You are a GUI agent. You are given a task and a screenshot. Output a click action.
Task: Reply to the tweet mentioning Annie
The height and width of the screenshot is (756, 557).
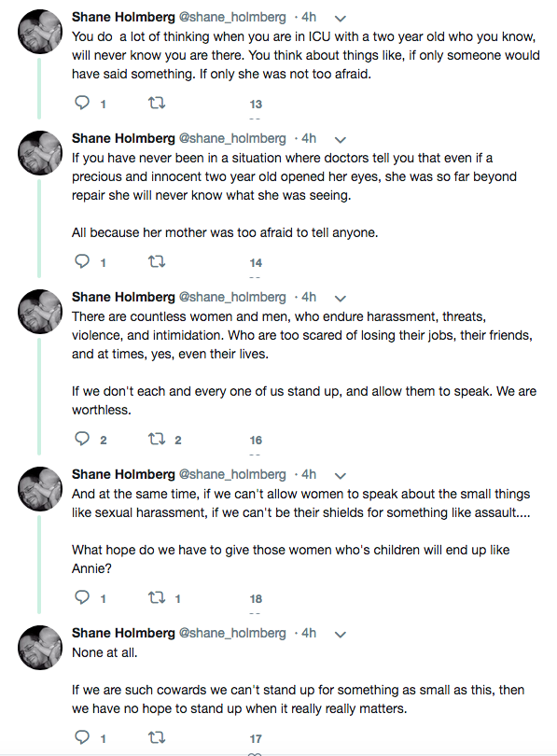pyautogui.click(x=82, y=597)
